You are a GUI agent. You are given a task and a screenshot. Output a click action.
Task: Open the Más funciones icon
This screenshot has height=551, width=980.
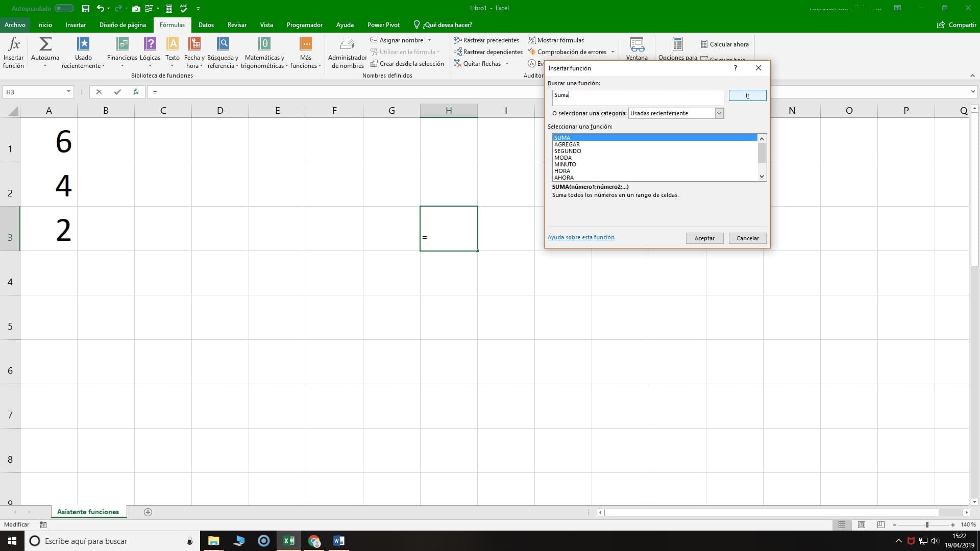point(306,44)
